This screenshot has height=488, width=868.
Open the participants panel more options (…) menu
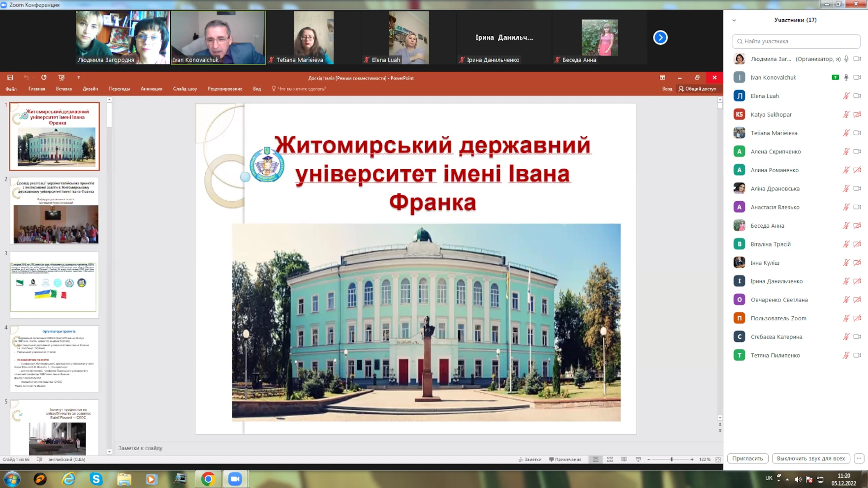click(859, 458)
